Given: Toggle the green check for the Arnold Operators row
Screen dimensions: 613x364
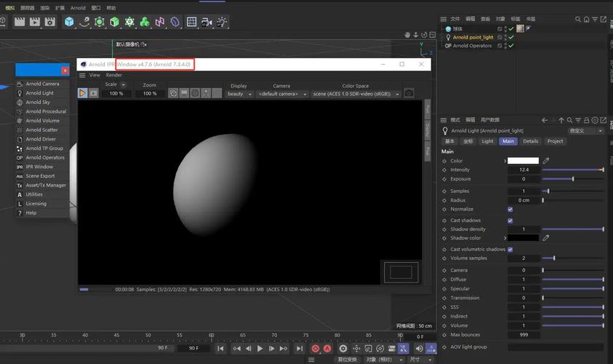Looking at the screenshot, I should coord(511,46).
